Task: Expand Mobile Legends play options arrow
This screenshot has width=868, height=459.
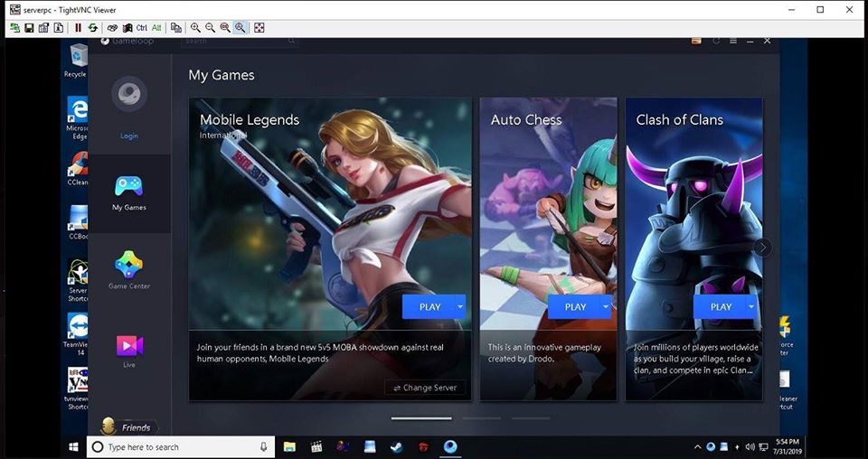Action: (x=460, y=307)
